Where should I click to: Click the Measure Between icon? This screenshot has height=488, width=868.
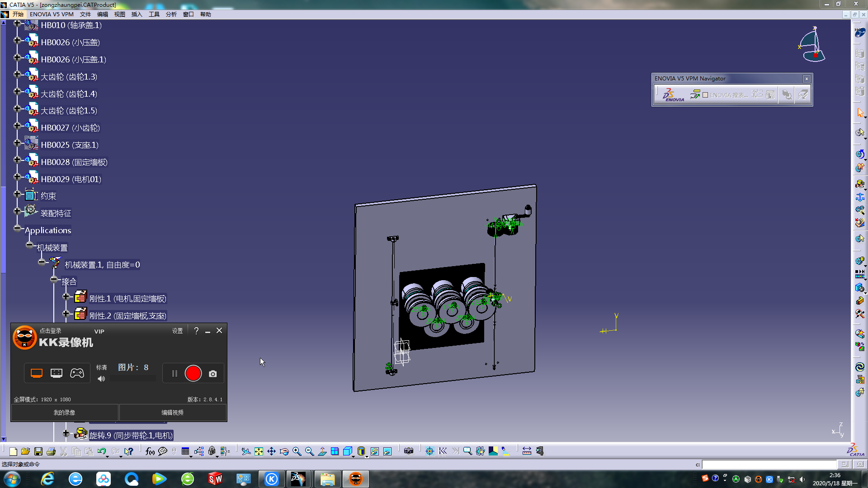(527, 451)
